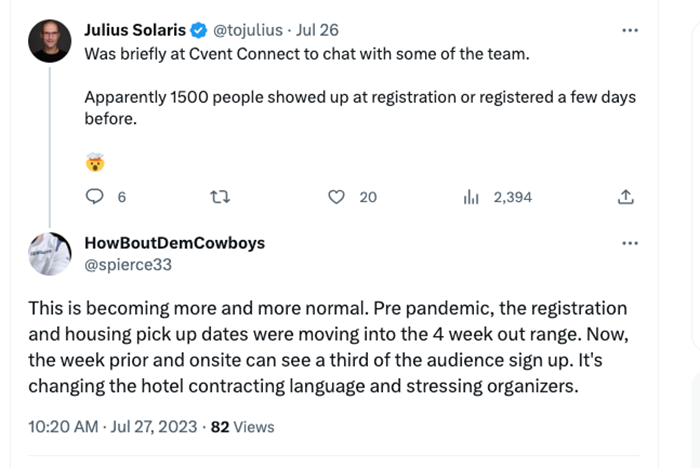Open tweet analytics via bar chart icon
Screen dimensions: 700x468
(x=472, y=197)
